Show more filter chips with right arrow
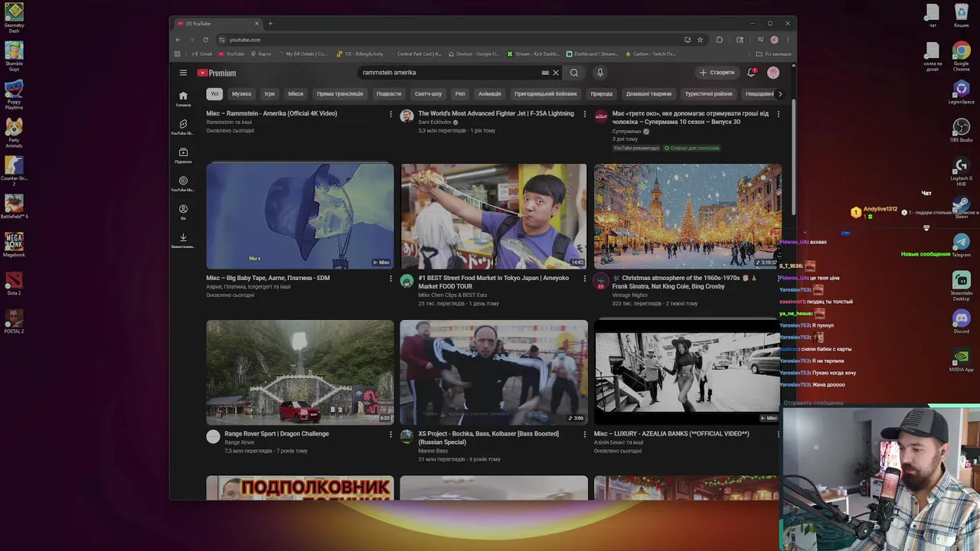Viewport: 980px width, 551px height. click(x=779, y=94)
